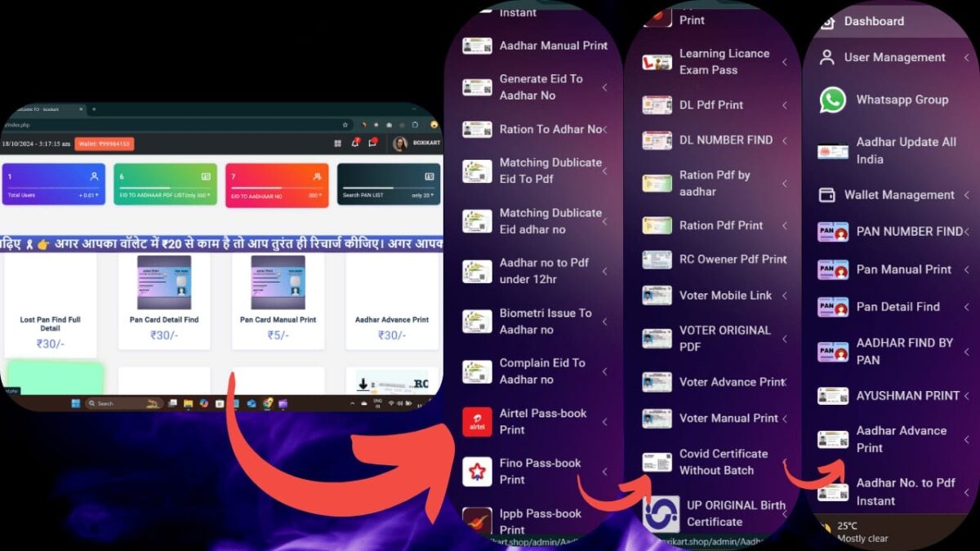Expand Generate Eid To Aadhar No chevron
Viewport: 980px width, 551px height.
[x=605, y=87]
